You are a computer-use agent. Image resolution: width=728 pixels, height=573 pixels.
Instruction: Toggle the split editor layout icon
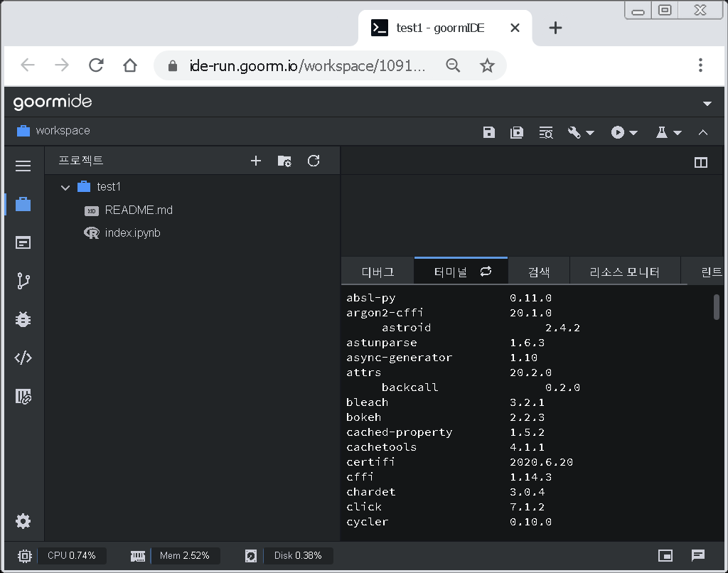[701, 163]
